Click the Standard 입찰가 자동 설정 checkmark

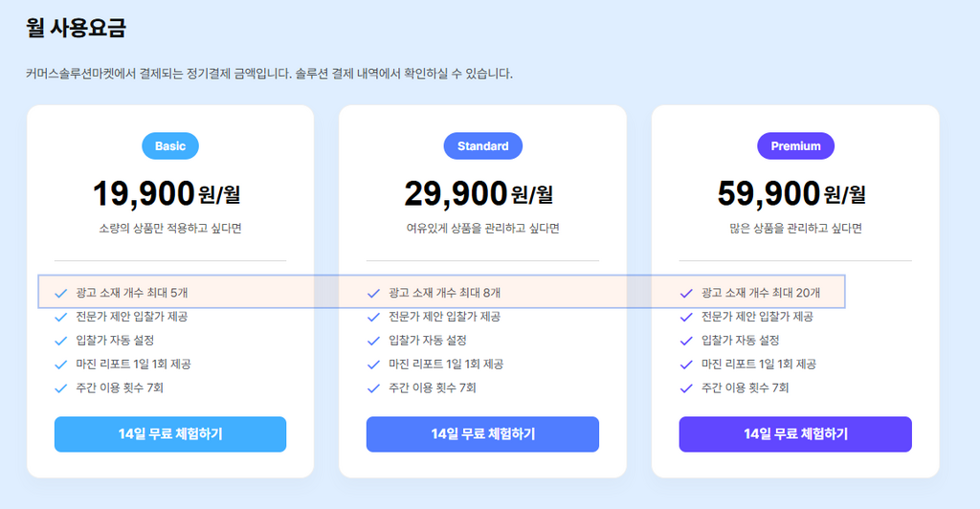tap(373, 341)
